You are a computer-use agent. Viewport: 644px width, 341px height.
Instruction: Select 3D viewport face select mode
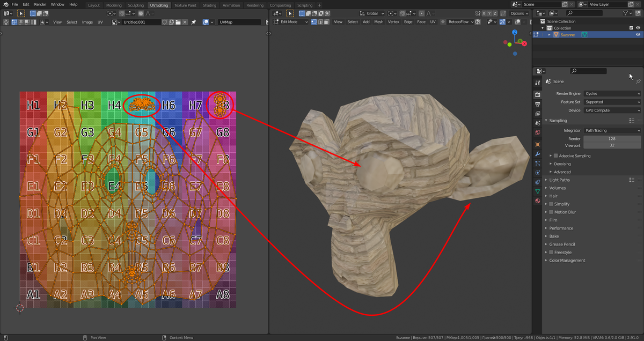coord(327,22)
